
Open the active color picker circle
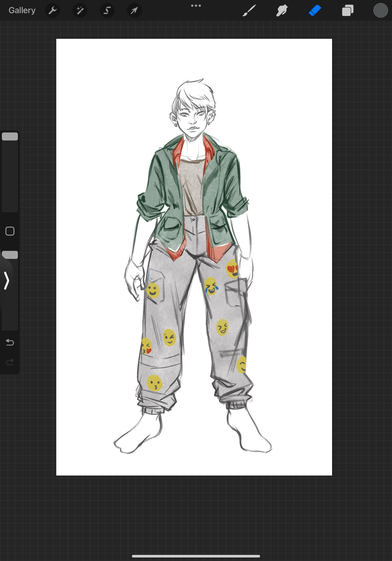(380, 10)
